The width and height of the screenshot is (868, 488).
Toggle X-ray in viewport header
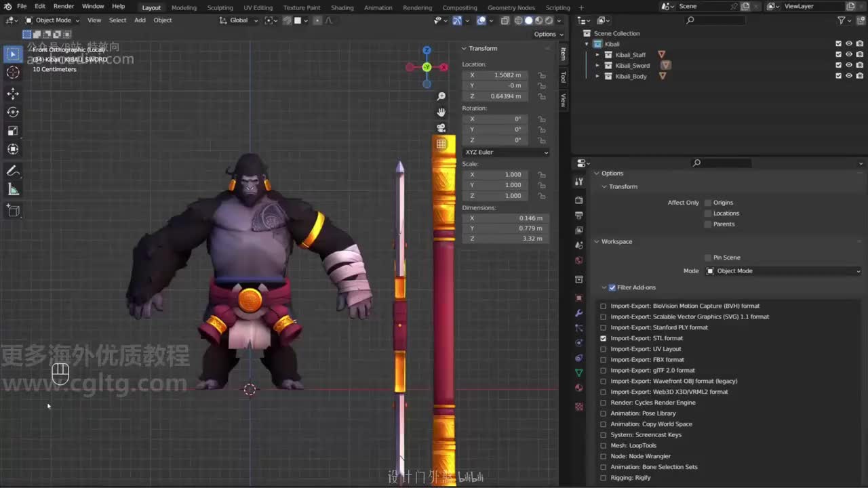point(505,20)
